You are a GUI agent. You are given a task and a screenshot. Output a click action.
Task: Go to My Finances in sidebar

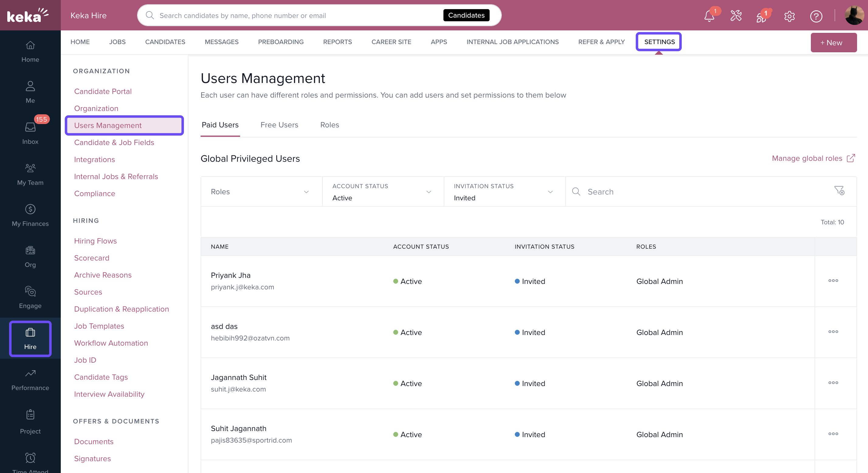pyautogui.click(x=30, y=216)
